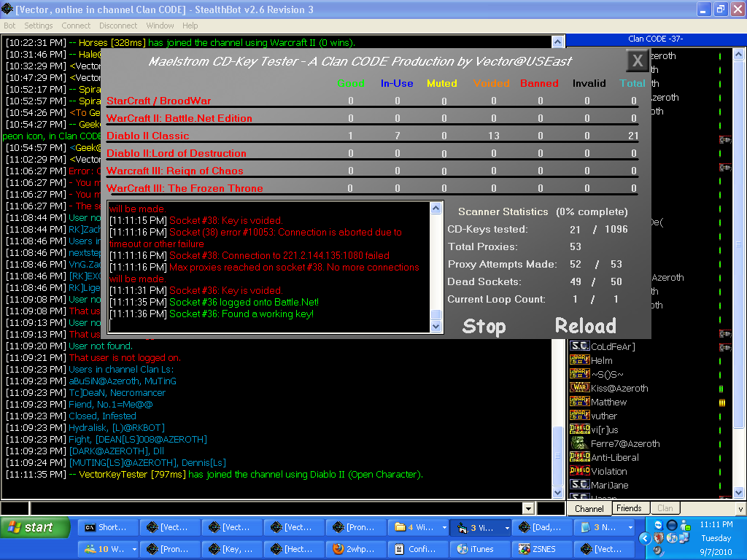Close the Maelstrom CD-Key Tester with X
Screen dimensions: 747x560
(638, 61)
